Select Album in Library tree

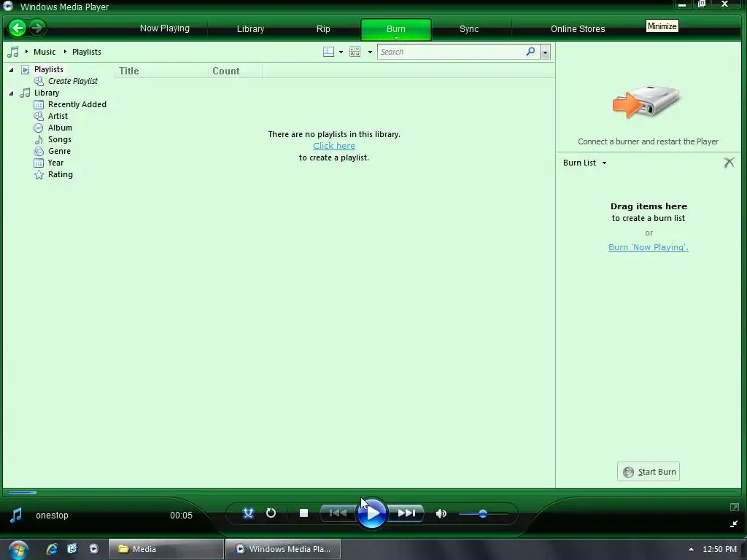point(60,128)
